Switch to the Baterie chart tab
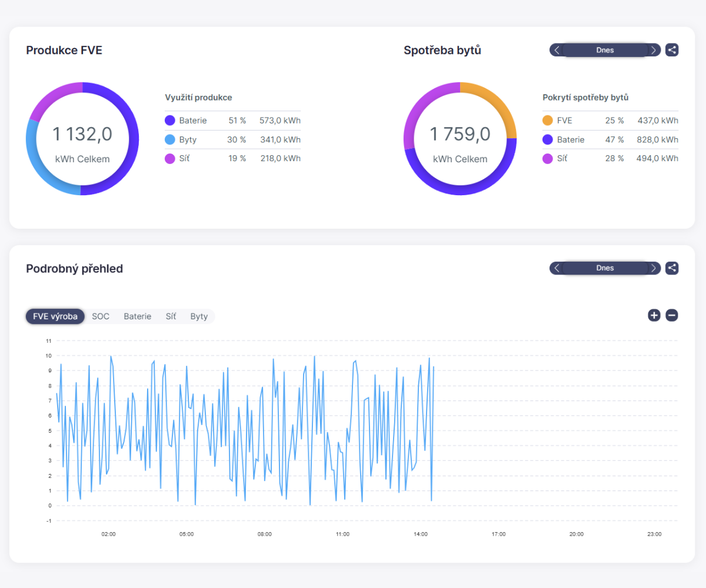This screenshot has width=706, height=588. coord(137,316)
